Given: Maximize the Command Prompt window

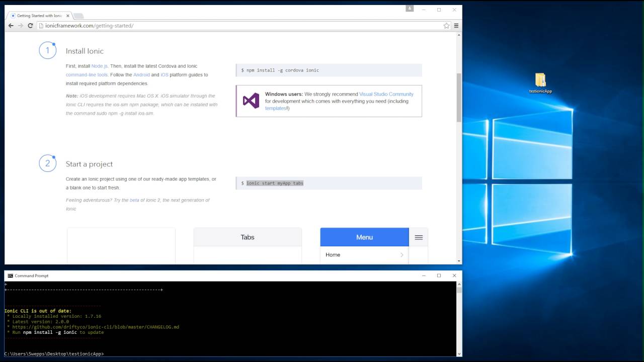Looking at the screenshot, I should [x=439, y=276].
